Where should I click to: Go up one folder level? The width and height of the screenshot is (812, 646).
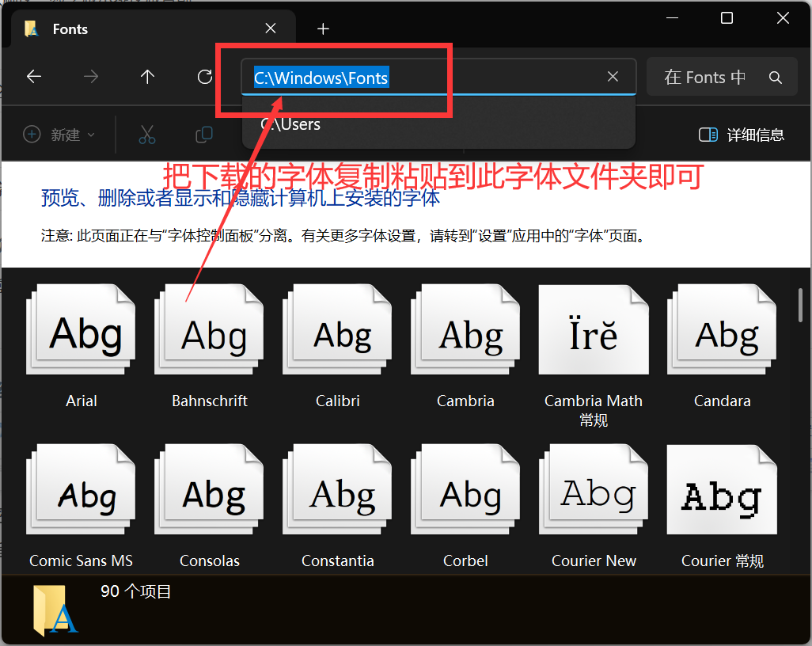tap(147, 77)
